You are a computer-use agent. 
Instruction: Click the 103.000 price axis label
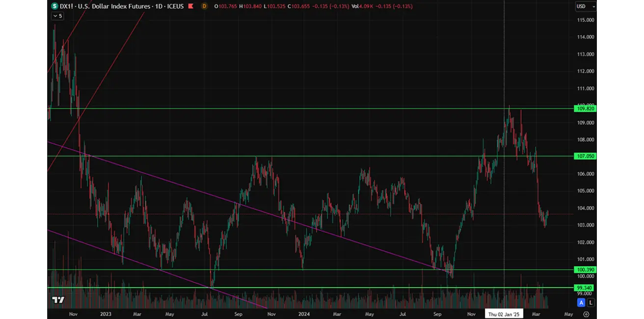[x=585, y=225]
